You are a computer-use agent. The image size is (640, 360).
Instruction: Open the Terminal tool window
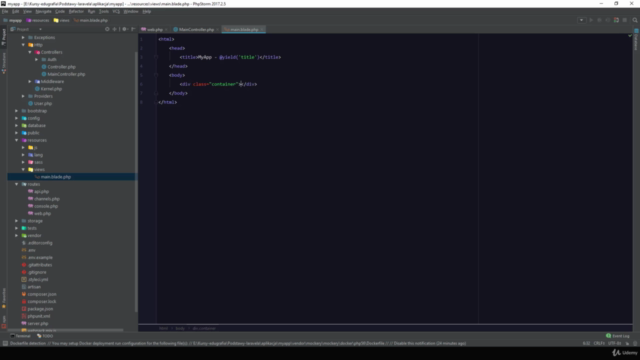[x=20, y=336]
